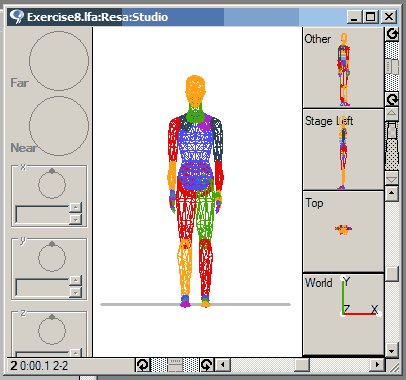Screen dimensions: 406x380
Task: Click the World axes view panel
Action: click(343, 314)
